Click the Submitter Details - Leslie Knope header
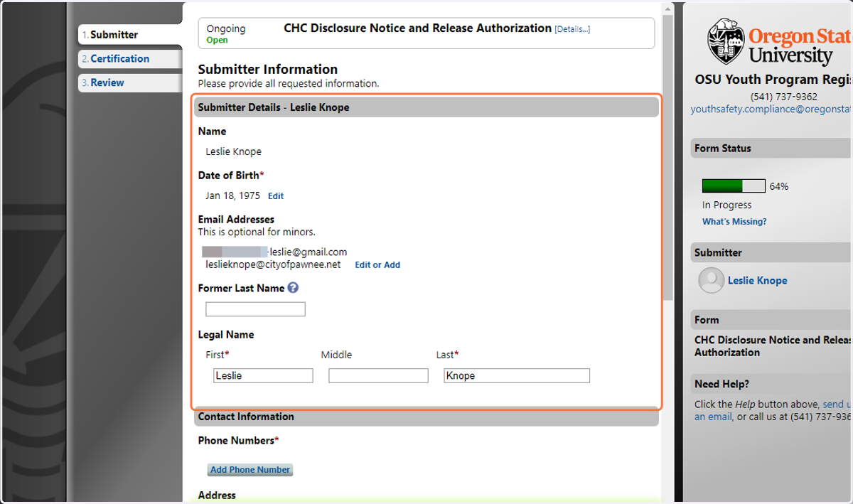The image size is (853, 504). (x=426, y=107)
